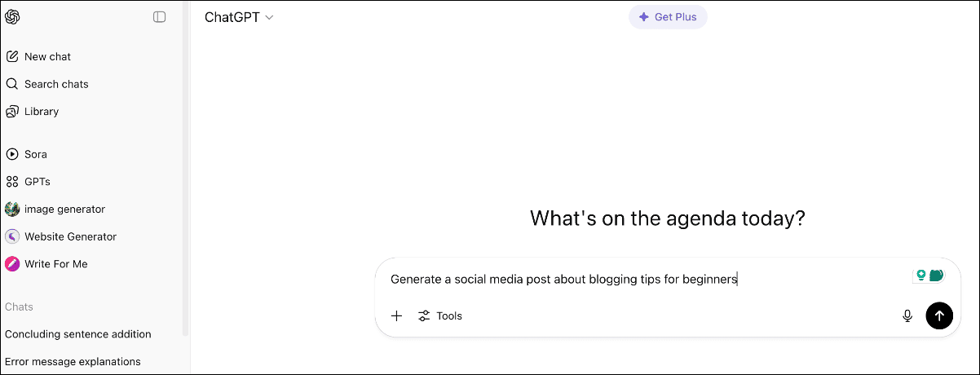Viewport: 980px width, 375px height.
Task: Click the Get Plus upgrade button
Action: [x=668, y=17]
